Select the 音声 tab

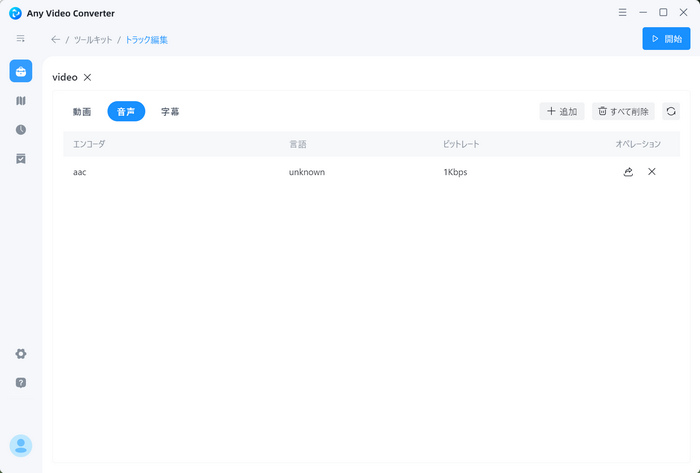[126, 112]
